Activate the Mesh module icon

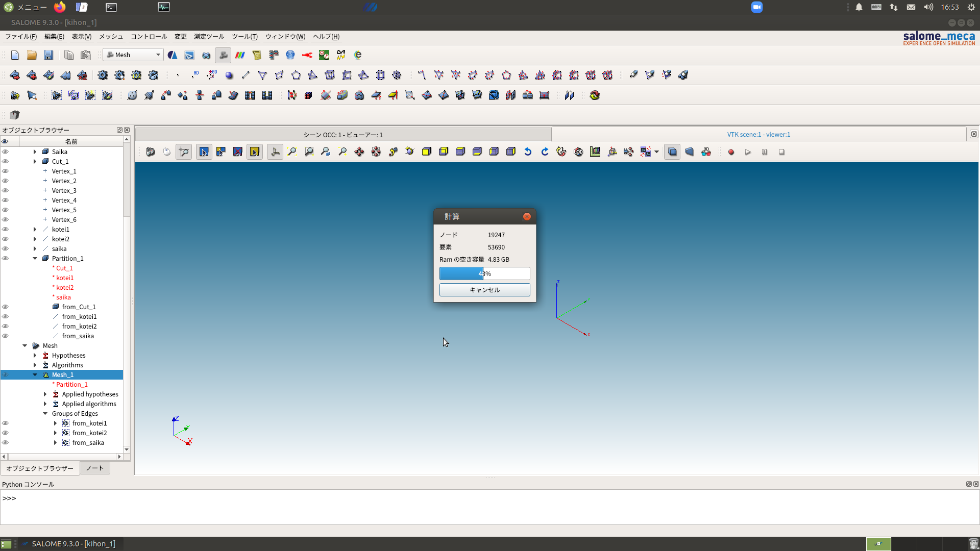[223, 55]
